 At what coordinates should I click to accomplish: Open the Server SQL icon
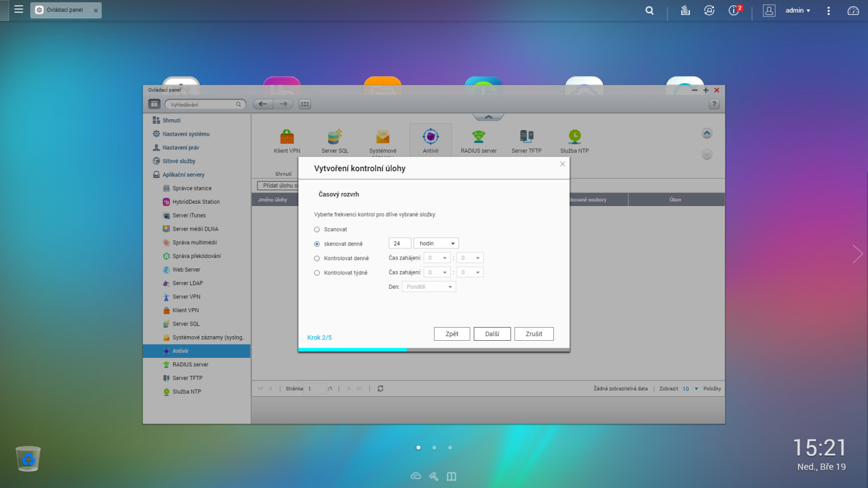point(335,138)
